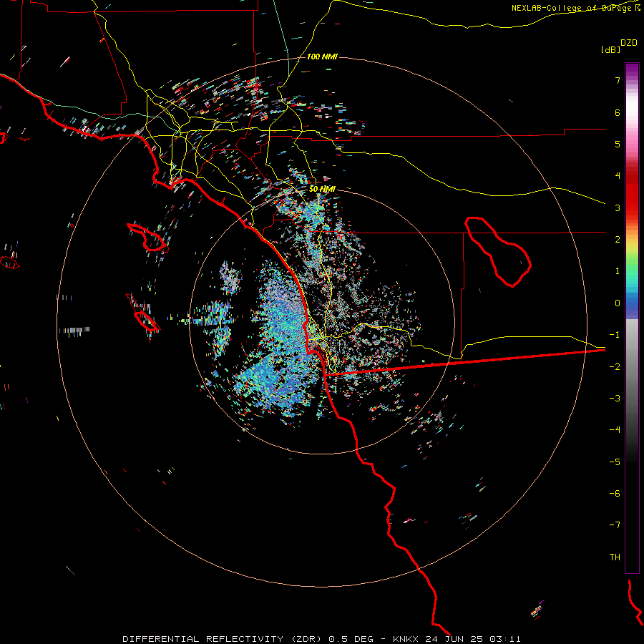Screen dimensions: 644x644
Task: Click the 2 value on the color scale
Action: (x=618, y=240)
